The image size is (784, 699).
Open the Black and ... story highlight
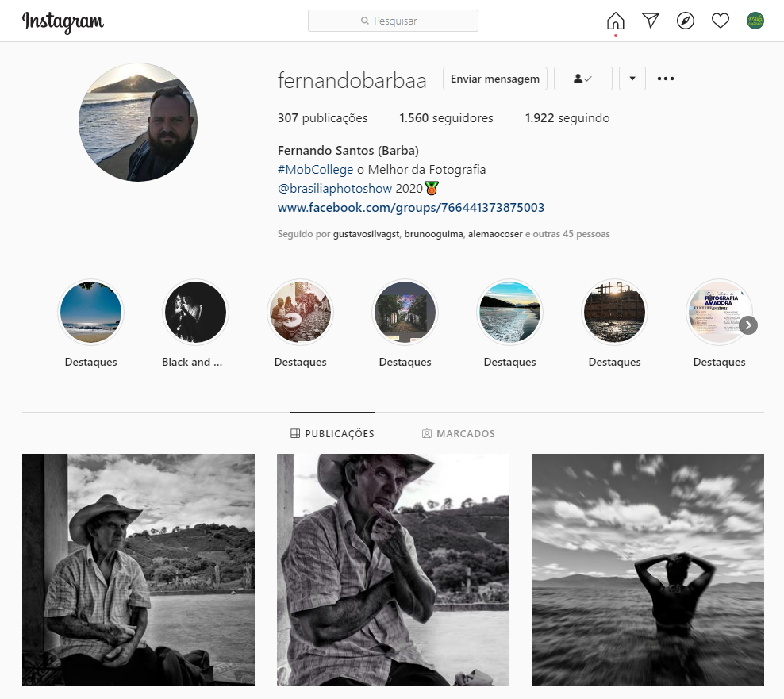[195, 312]
